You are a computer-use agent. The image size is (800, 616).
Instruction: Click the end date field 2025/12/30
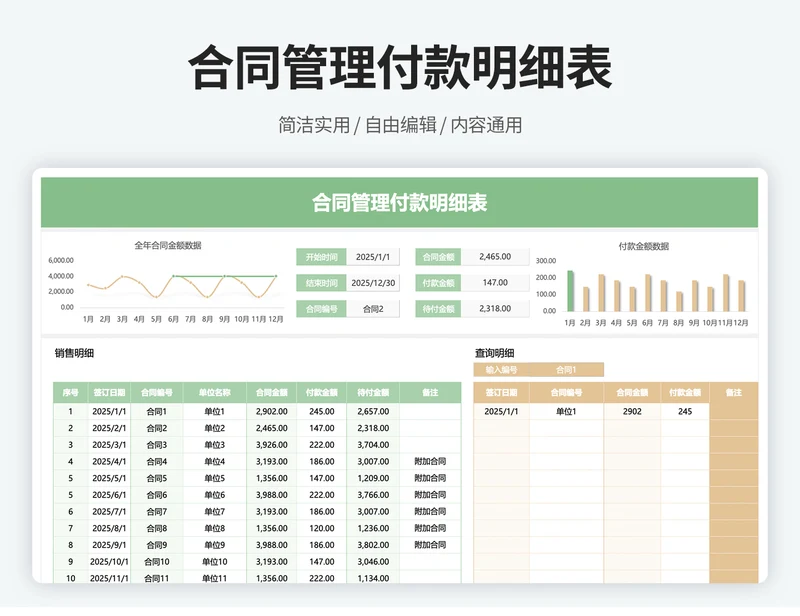(x=373, y=283)
